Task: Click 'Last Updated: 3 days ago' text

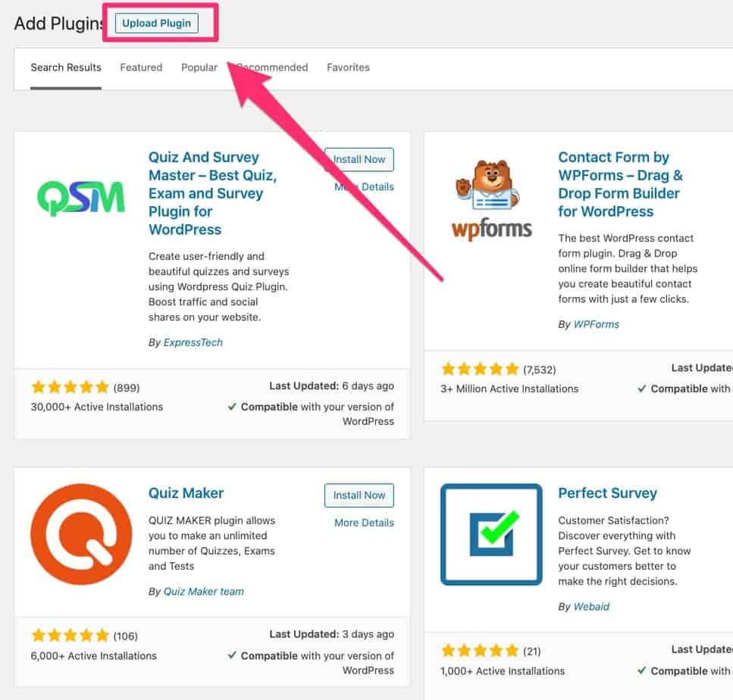Action: pos(331,634)
